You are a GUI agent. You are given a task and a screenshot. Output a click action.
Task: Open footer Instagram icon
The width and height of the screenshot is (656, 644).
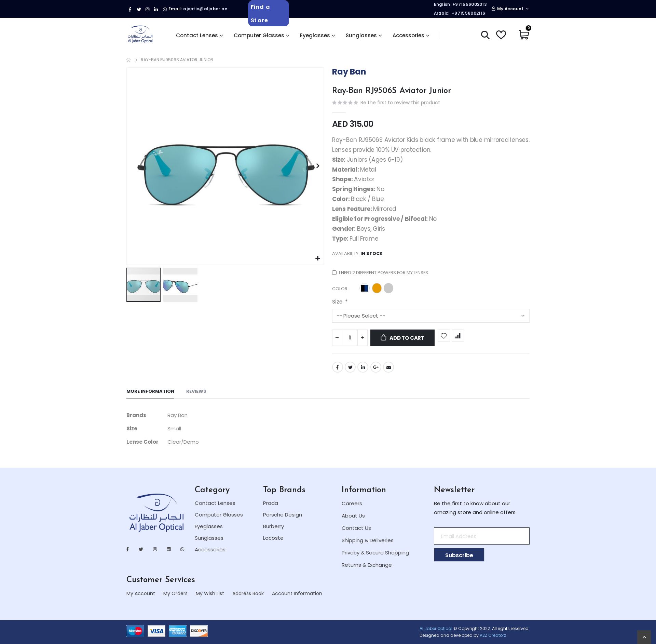[155, 549]
